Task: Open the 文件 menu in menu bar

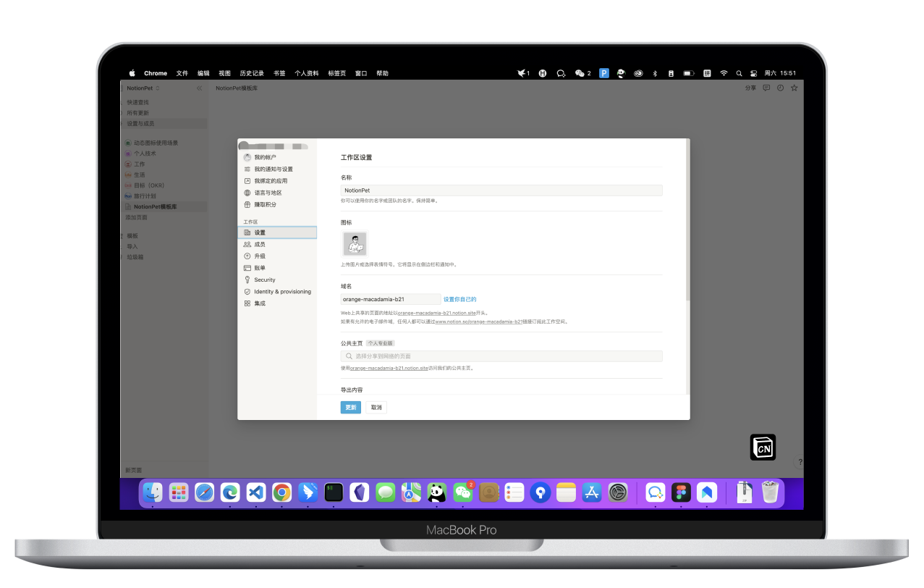Action: pyautogui.click(x=182, y=73)
